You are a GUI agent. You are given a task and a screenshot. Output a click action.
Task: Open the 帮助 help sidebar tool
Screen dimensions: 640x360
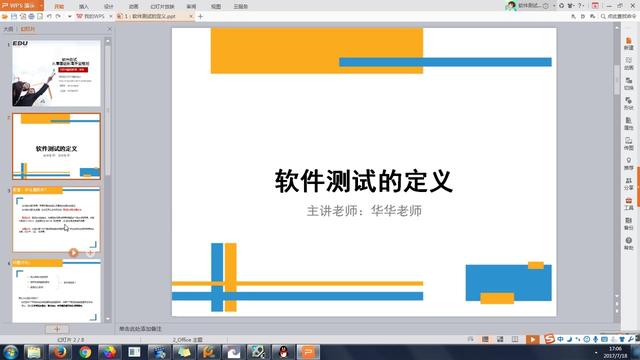629,244
